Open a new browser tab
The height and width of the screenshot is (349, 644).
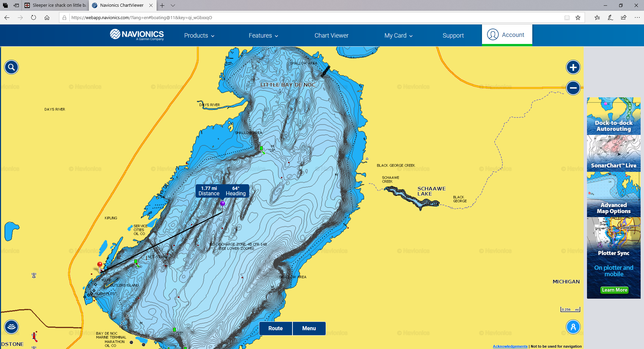coord(162,5)
